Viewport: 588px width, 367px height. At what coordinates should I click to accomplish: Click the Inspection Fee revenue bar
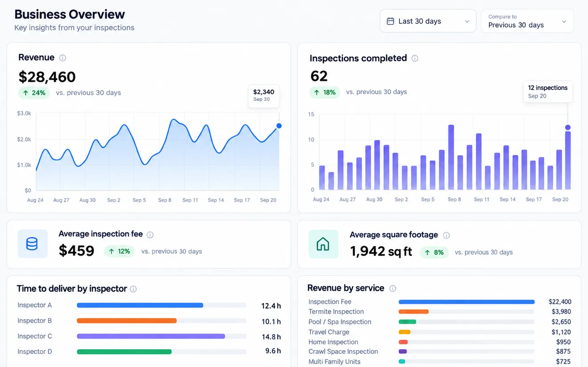(467, 302)
